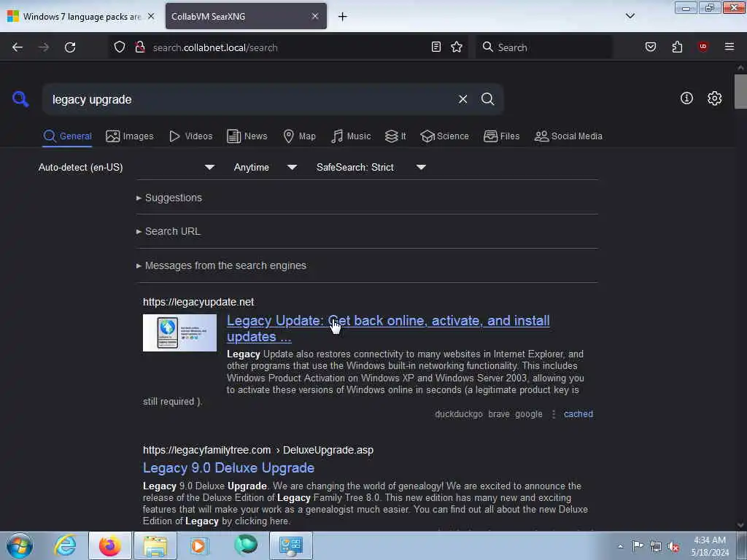The height and width of the screenshot is (560, 747).
Task: Open a new browser tab
Action: pyautogui.click(x=343, y=17)
